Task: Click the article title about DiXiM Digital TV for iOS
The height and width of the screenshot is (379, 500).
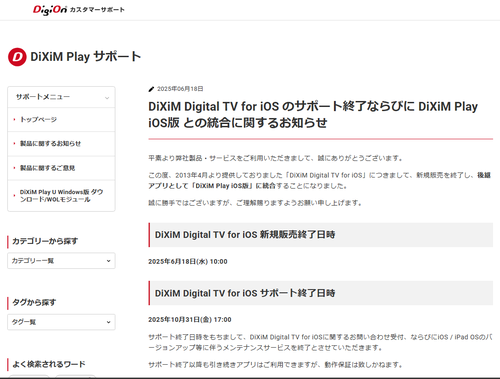Action: (313, 115)
